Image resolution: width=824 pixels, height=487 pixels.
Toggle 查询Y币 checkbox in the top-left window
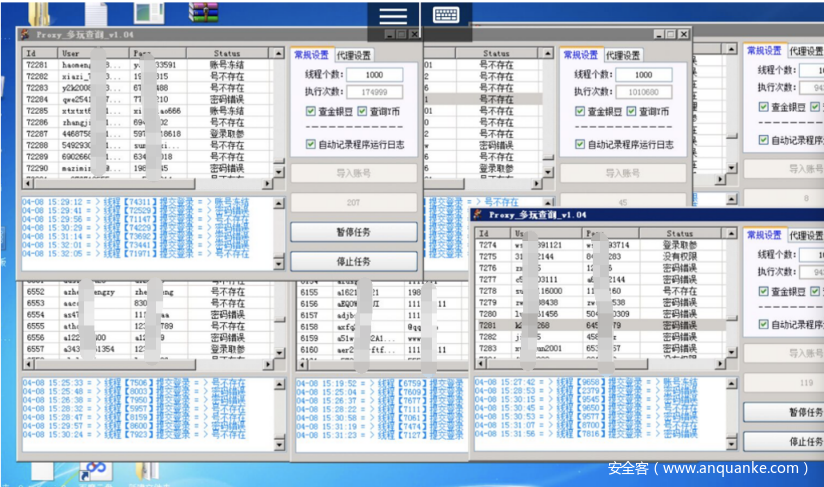(362, 111)
